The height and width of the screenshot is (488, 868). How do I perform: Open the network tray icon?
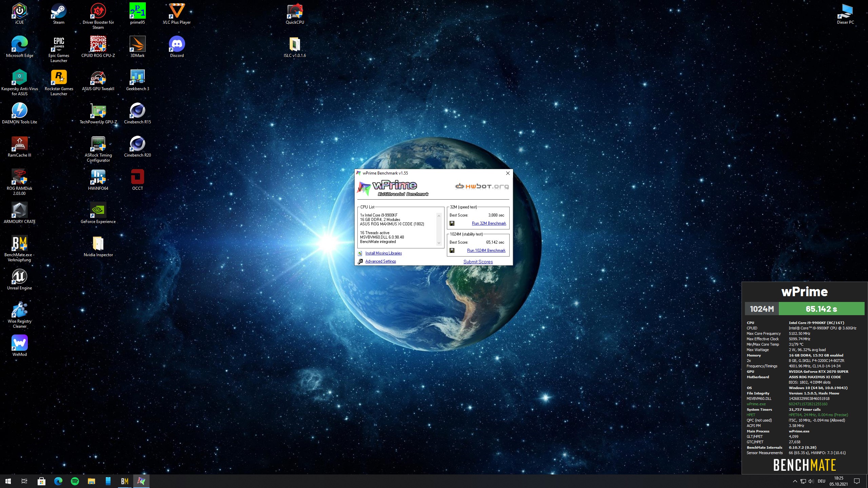tap(803, 481)
